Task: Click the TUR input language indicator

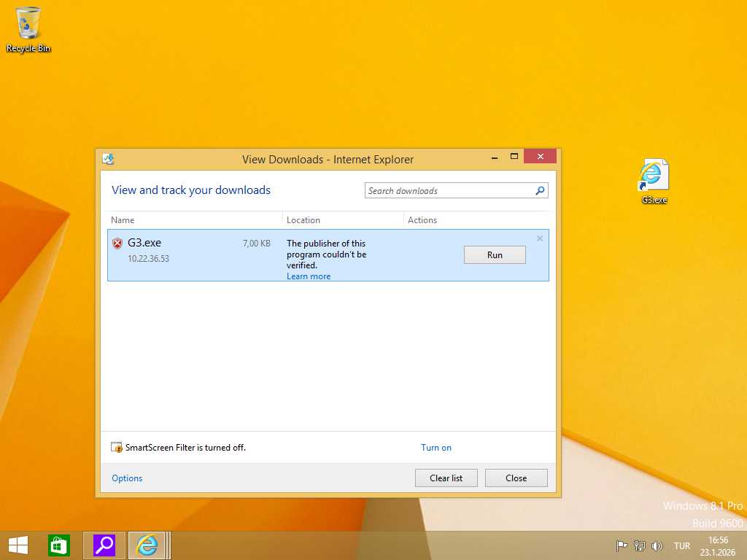Action: 682,545
